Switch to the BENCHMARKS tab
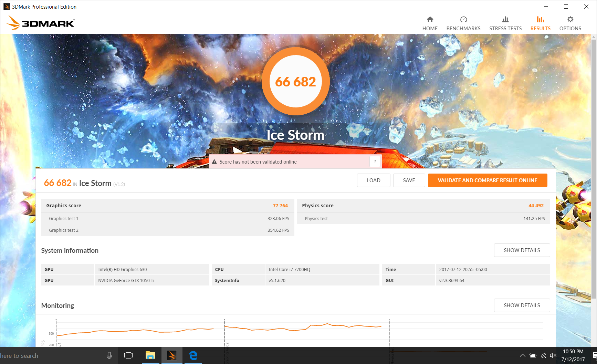 click(463, 23)
